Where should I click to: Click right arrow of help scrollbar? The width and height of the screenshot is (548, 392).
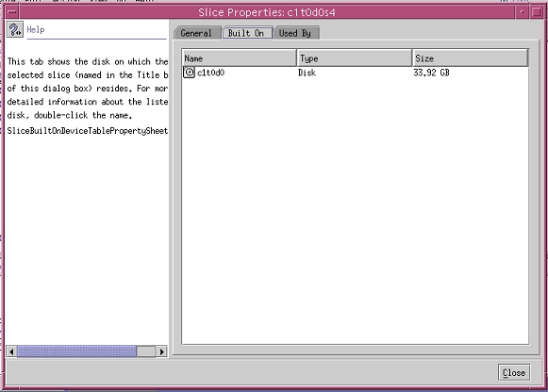(161, 351)
